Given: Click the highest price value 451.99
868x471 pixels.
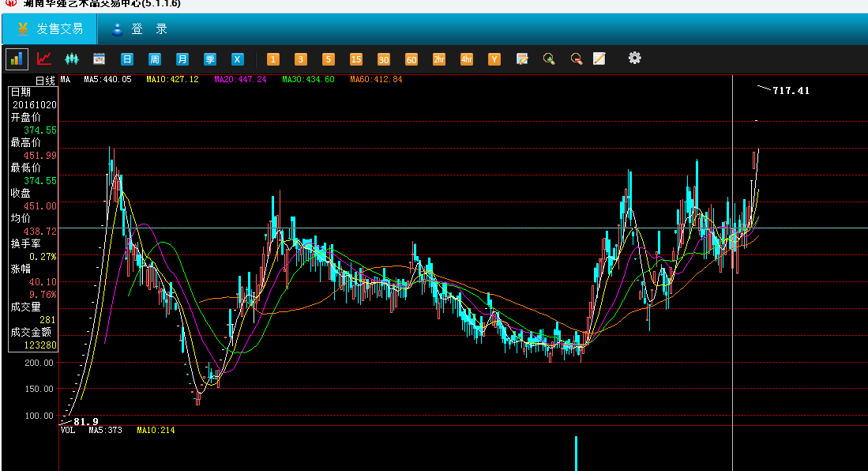Looking at the screenshot, I should point(39,156).
